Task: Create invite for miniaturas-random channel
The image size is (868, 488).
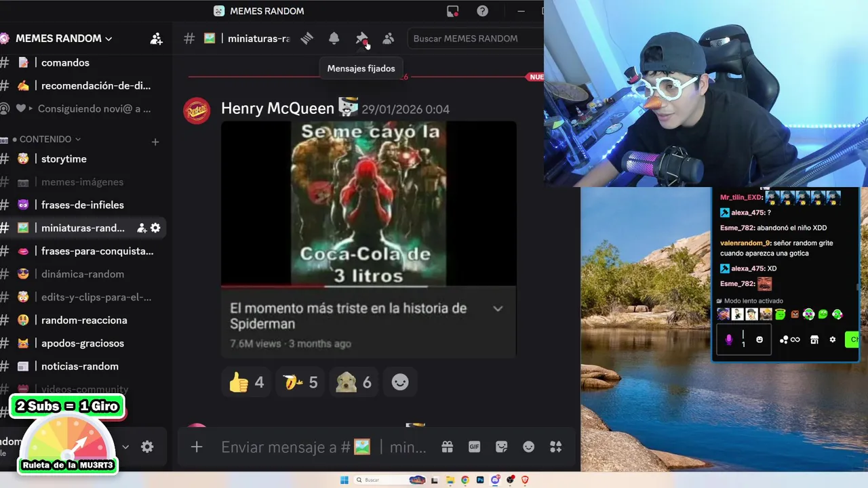Action: pos(142,228)
